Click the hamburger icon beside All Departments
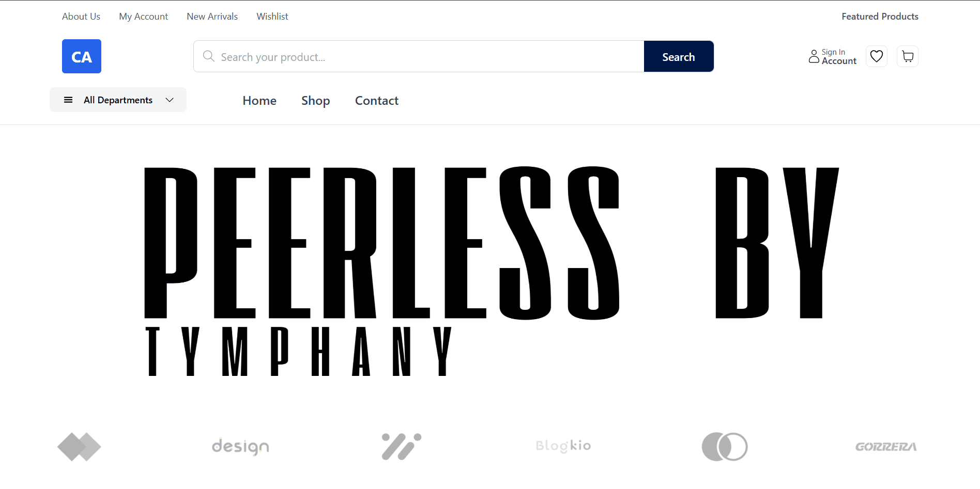The height and width of the screenshot is (489, 980). point(68,100)
